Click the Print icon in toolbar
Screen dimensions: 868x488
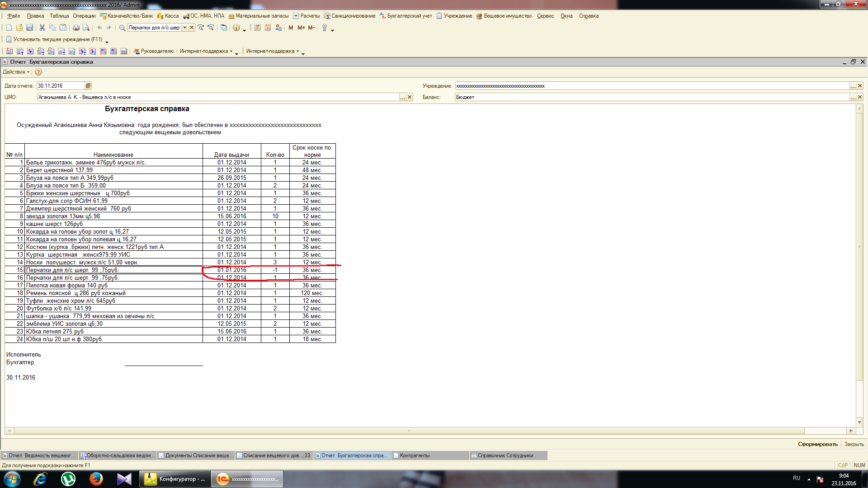(x=76, y=28)
